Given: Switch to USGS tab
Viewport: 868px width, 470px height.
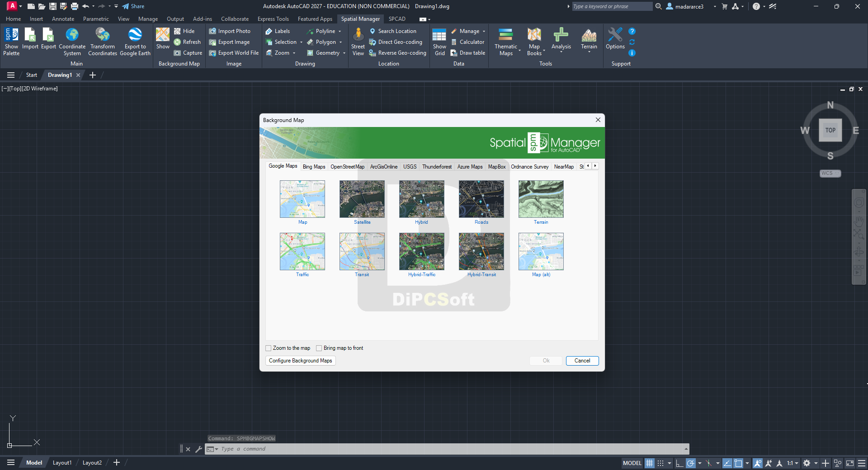Looking at the screenshot, I should point(410,167).
